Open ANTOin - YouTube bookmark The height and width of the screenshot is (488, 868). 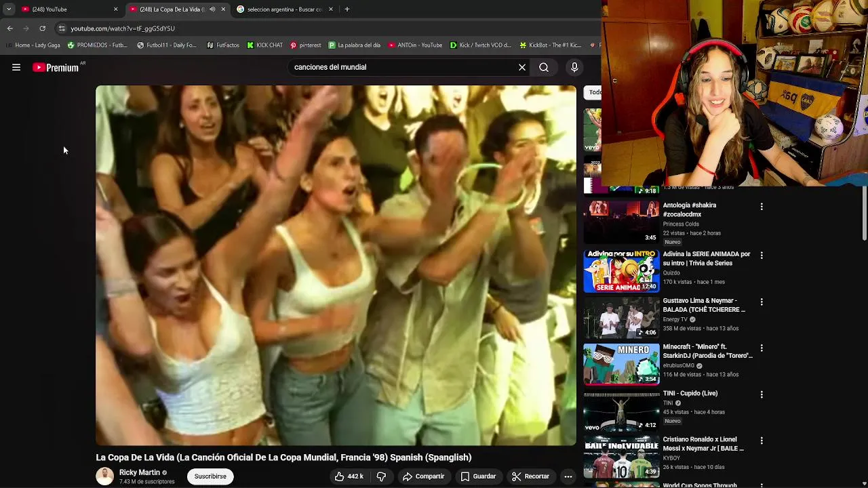click(415, 45)
